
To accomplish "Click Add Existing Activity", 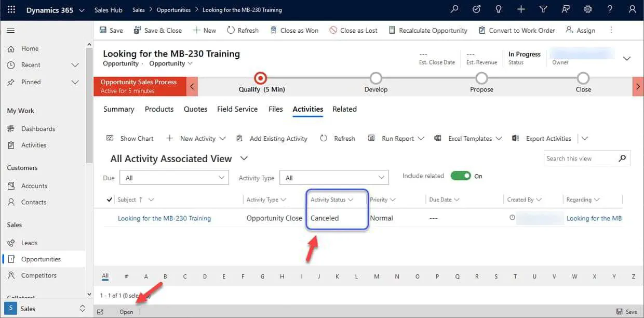I will coord(272,138).
